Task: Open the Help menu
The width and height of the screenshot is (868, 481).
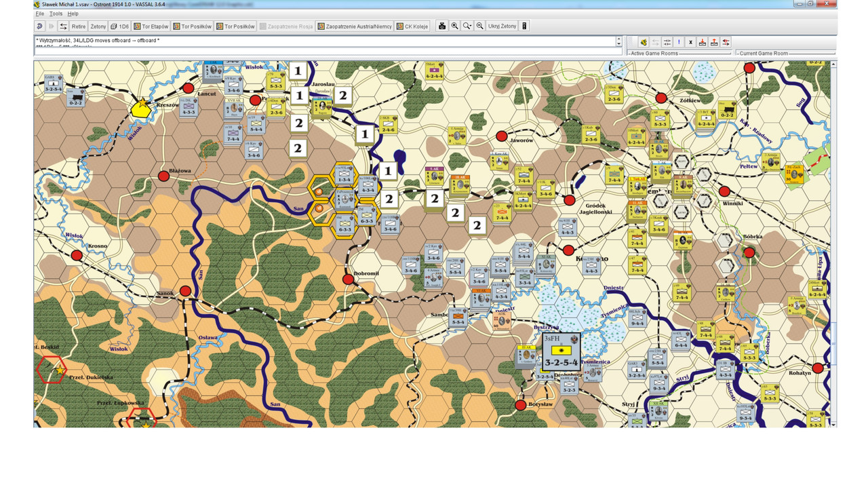Action: tap(73, 14)
